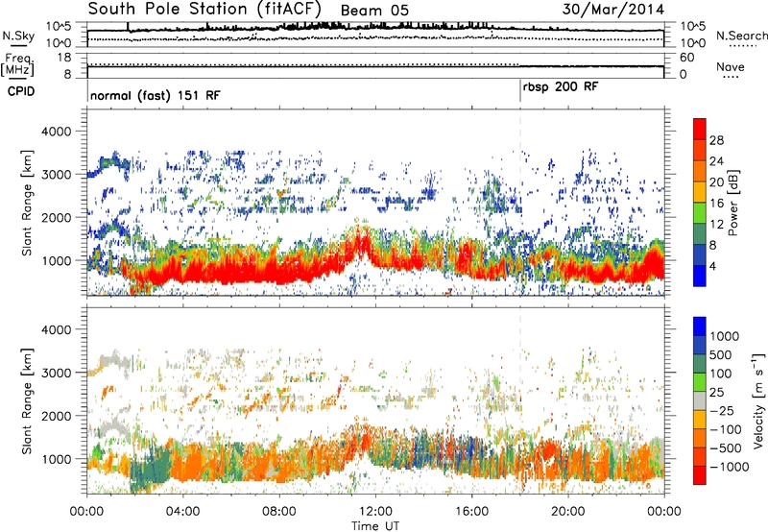The image size is (768, 532).
Task: Click "Slant Range [km]" label of the velocity panel
Action: click(27, 401)
